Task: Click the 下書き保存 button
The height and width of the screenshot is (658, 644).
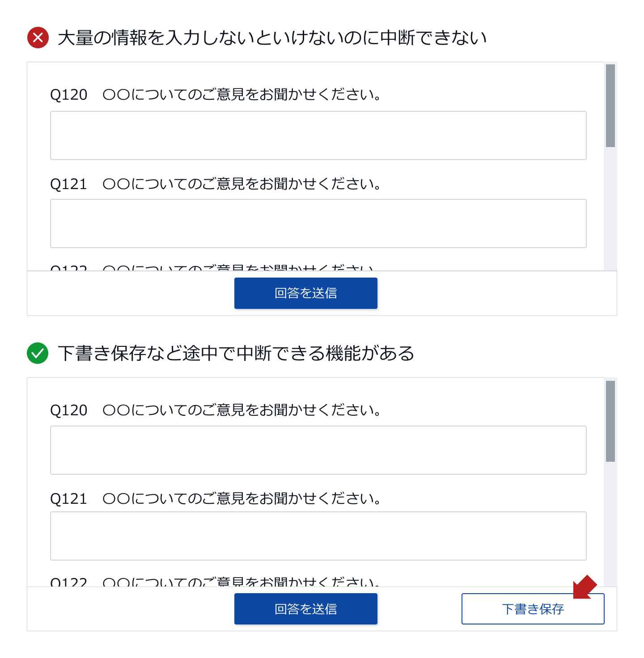Action: [x=533, y=608]
